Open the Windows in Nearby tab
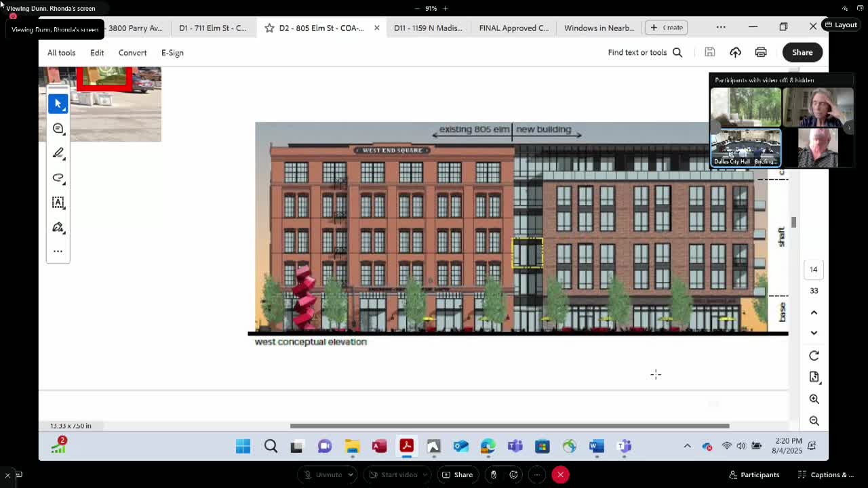 point(599,28)
